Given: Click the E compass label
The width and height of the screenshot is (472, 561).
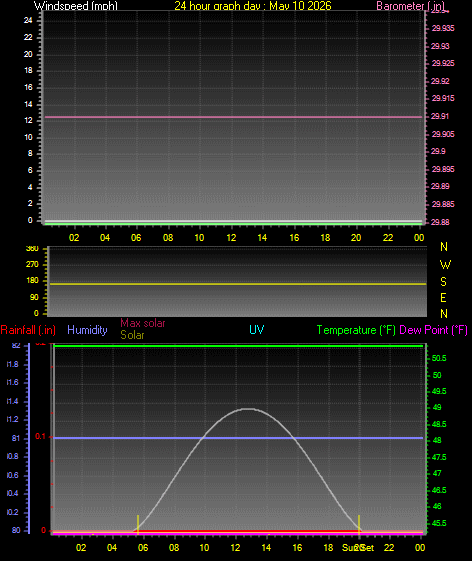Looking at the screenshot, I should click(x=443, y=298).
